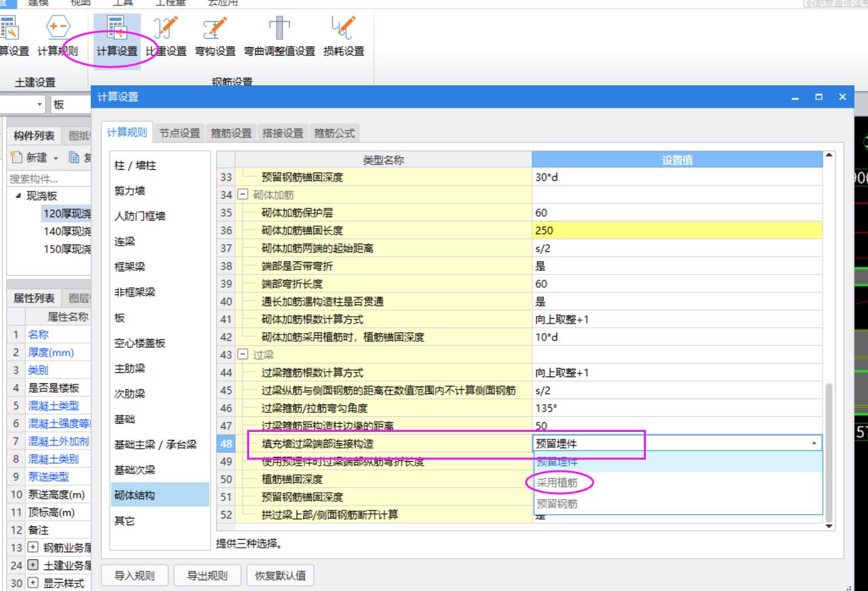Switch to 节点设置 tab
Screen dimensions: 868x591
coord(179,133)
